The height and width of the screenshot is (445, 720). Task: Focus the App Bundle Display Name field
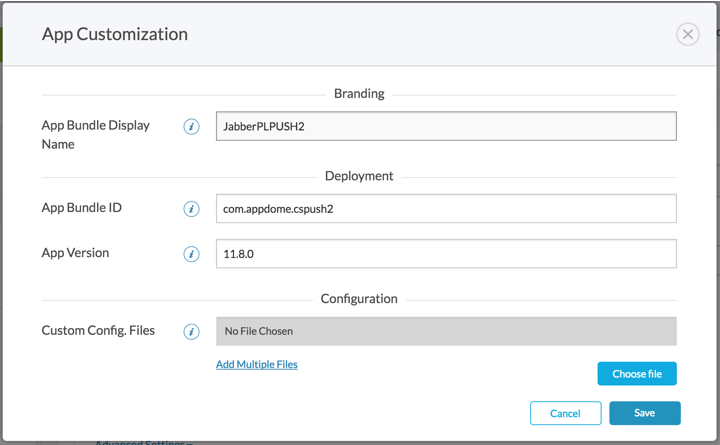(446, 126)
